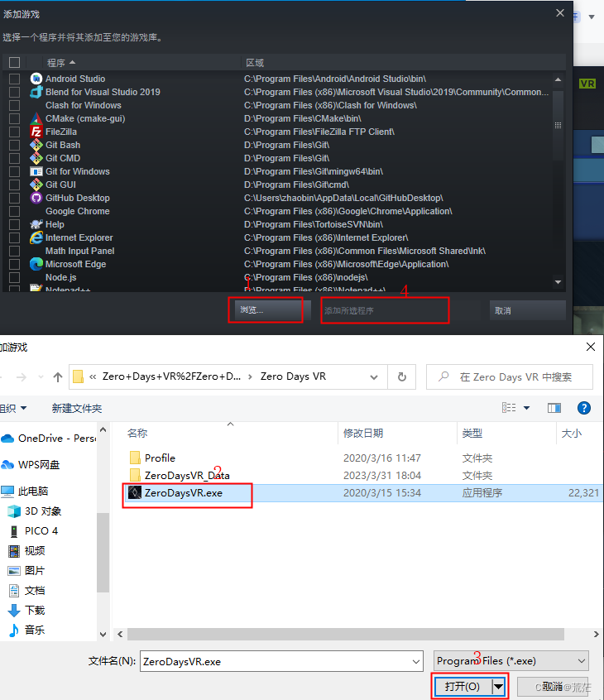The image size is (604, 700).
Task: Open the 打开 button split arrow
Action: tap(499, 686)
